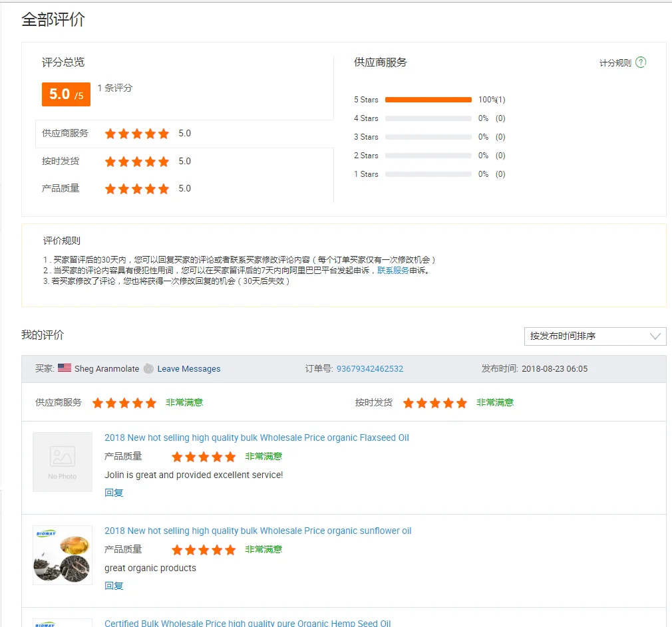Image resolution: width=672 pixels, height=627 pixels.
Task: Click the orange 5.0 /5 score badge
Action: (x=66, y=94)
